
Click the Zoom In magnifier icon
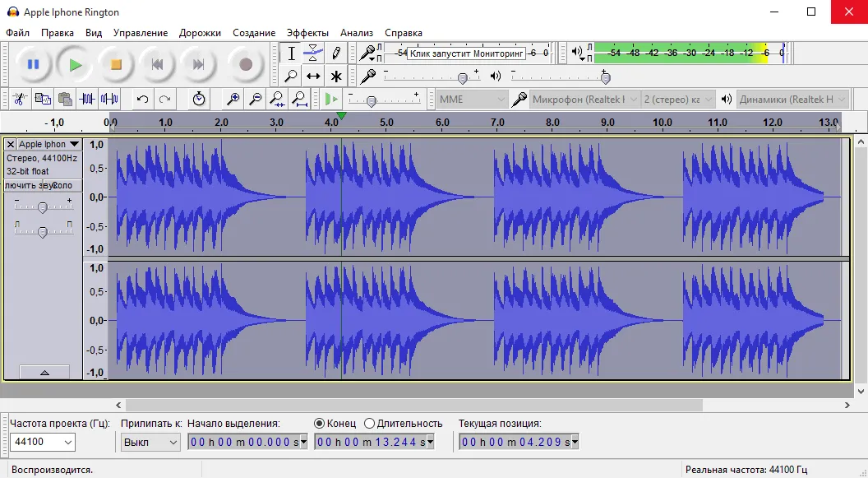233,100
